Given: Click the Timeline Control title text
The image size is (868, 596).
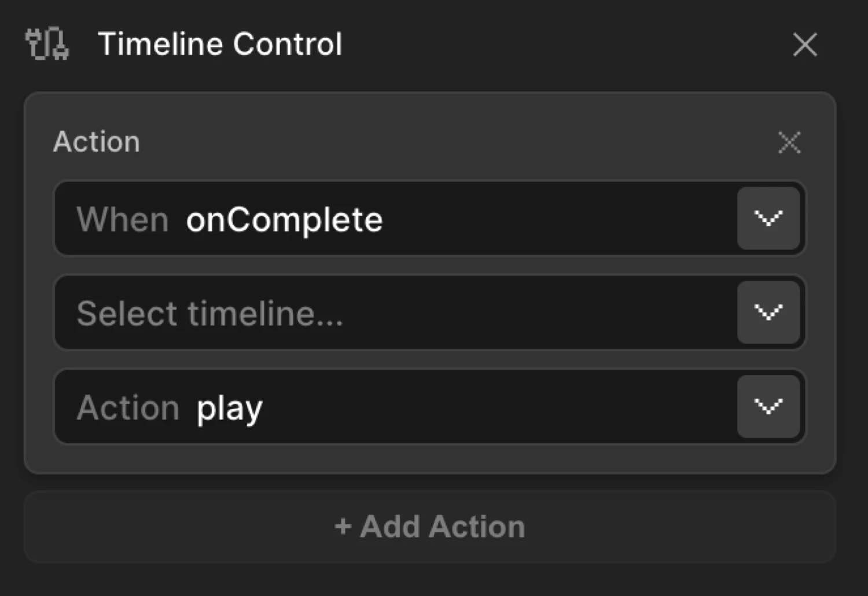Looking at the screenshot, I should point(220,43).
